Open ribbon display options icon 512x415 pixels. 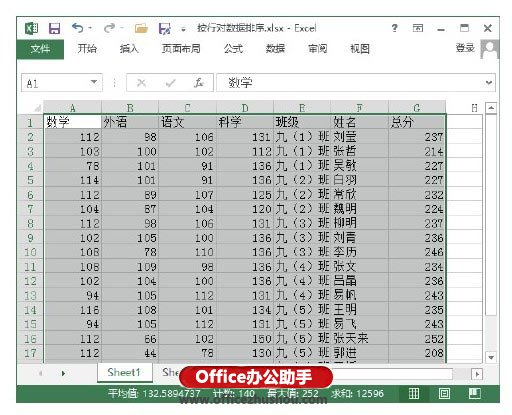418,28
